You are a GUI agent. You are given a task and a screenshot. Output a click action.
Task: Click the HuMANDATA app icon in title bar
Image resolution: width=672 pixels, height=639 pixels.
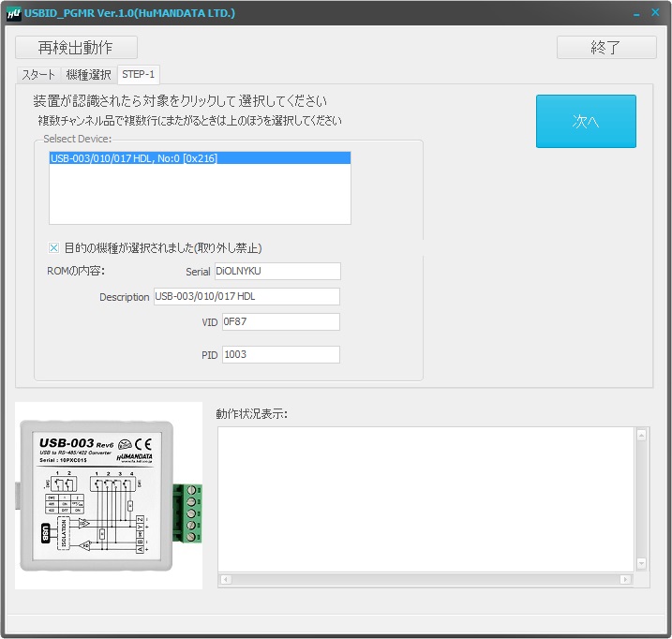[14, 13]
